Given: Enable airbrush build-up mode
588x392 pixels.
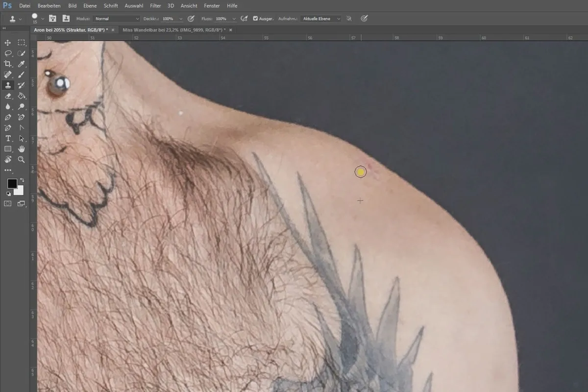Looking at the screenshot, I should pyautogui.click(x=244, y=19).
